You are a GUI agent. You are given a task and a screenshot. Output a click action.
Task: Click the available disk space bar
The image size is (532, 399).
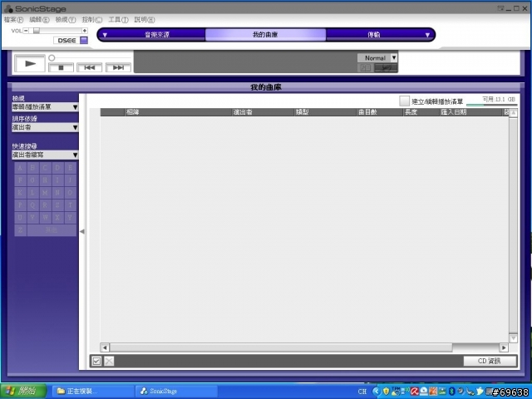point(491,105)
